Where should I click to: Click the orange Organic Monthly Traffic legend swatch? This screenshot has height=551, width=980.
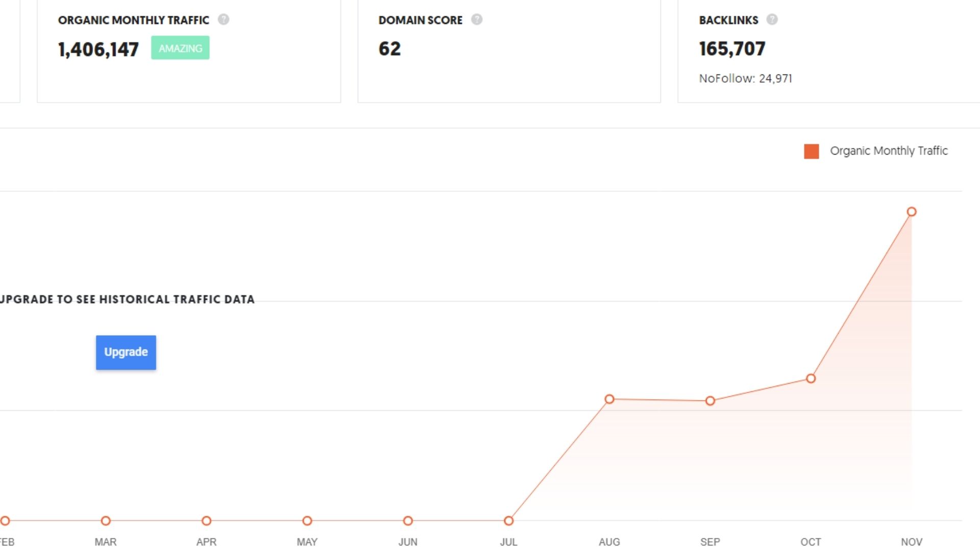[812, 152]
